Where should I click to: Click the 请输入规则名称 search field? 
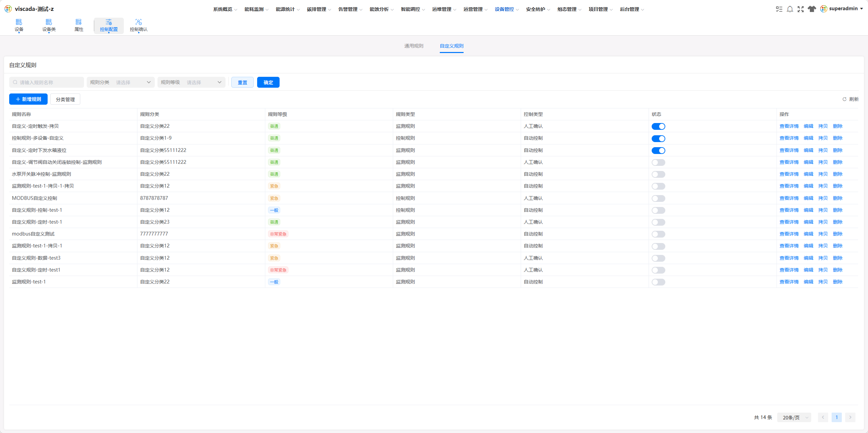point(47,82)
